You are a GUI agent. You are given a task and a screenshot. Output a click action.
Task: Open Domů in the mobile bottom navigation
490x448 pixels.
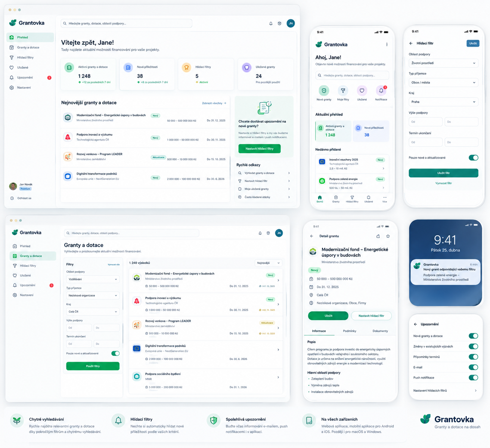point(320,199)
